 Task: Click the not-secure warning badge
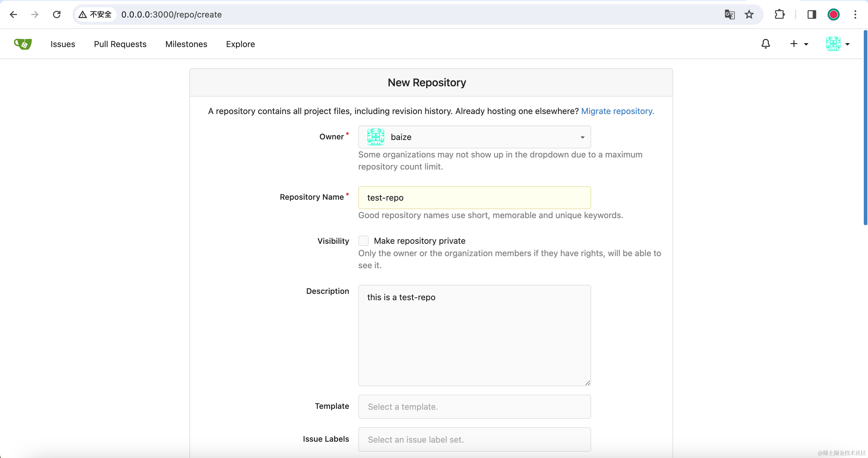[x=95, y=14]
